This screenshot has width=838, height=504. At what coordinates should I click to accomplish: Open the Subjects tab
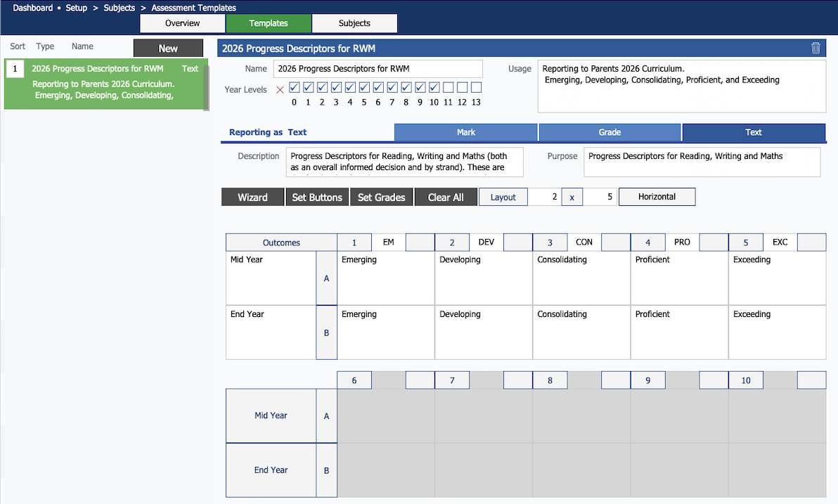[354, 23]
